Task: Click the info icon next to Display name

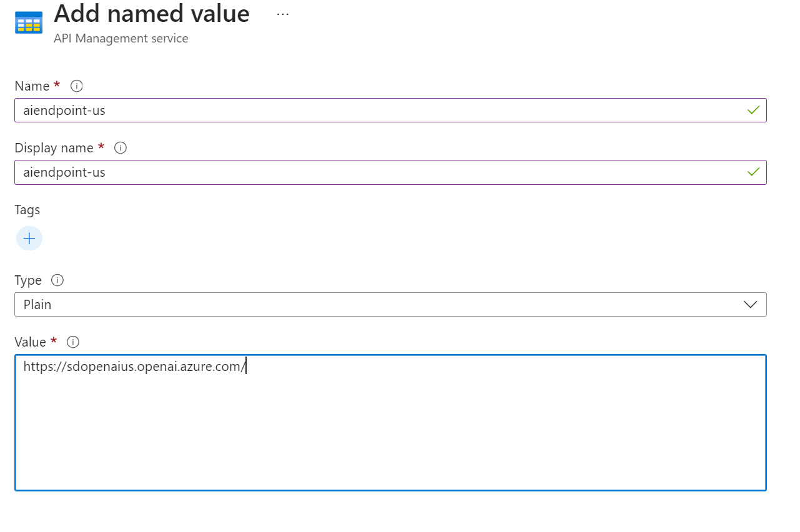Action: pyautogui.click(x=121, y=148)
